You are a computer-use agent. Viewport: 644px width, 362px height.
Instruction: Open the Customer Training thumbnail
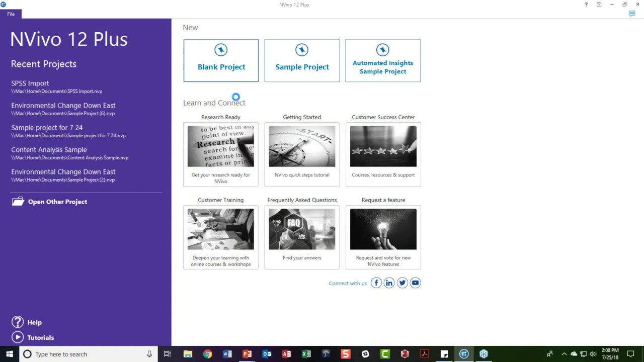(221, 229)
